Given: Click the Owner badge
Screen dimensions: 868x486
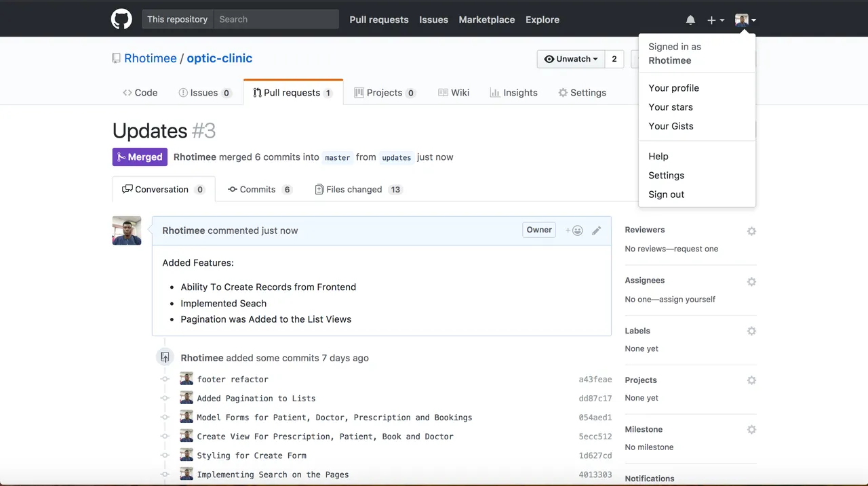Looking at the screenshot, I should click(539, 230).
